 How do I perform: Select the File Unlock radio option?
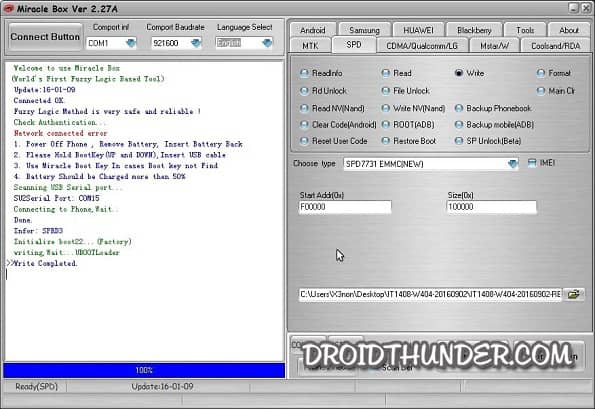click(406, 91)
